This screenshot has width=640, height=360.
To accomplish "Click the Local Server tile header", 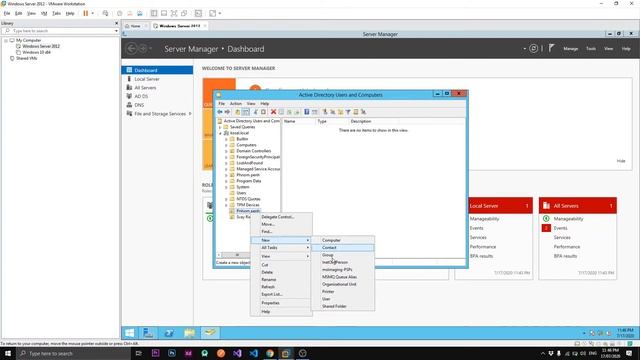I will pos(494,206).
